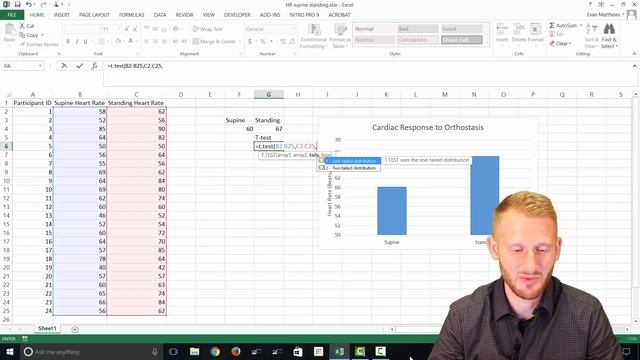The width and height of the screenshot is (640, 360).
Task: Open the Font color picker
Action: [130, 41]
